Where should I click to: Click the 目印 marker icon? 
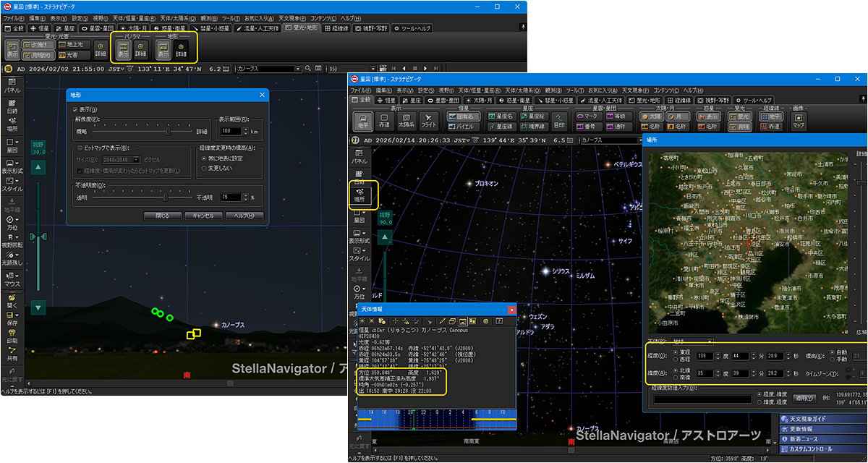[559, 120]
